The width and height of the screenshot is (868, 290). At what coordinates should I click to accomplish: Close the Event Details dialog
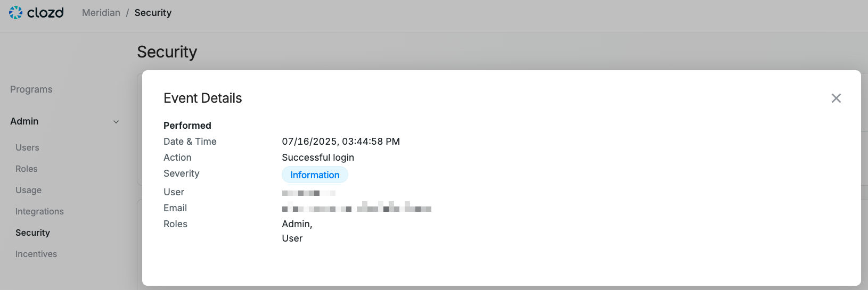[836, 98]
